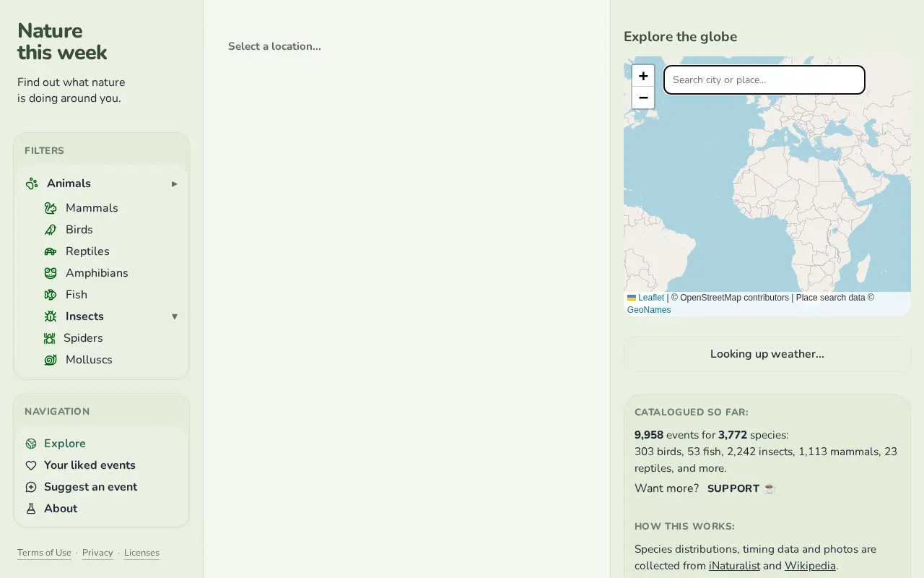Click the Molluscs snail icon
This screenshot has width=924, height=578.
point(50,360)
